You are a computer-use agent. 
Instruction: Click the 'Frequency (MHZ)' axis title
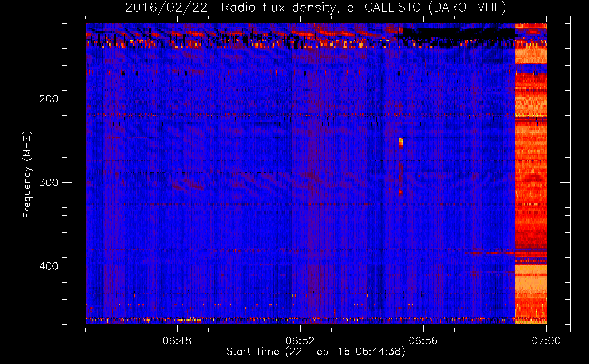(x=27, y=174)
